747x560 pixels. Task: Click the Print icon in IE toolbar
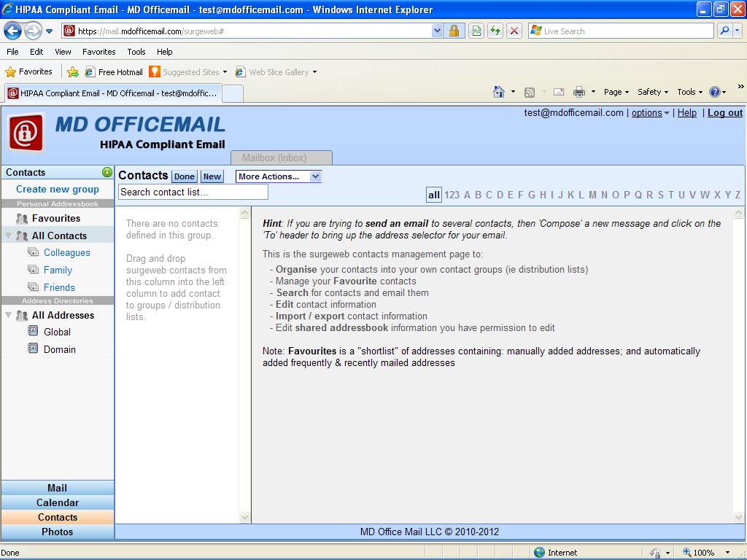pos(579,92)
